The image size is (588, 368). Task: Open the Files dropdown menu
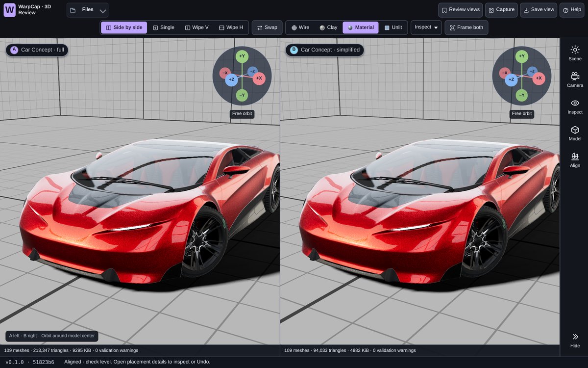(87, 10)
